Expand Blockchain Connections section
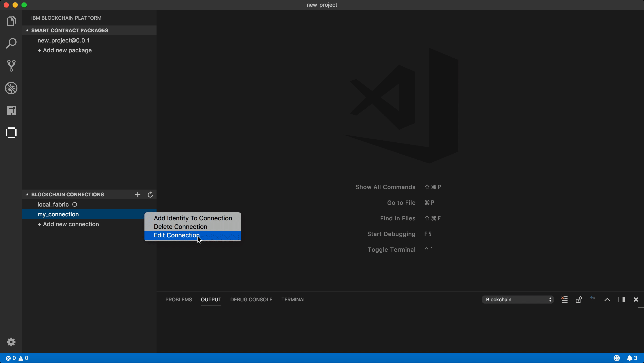Screen dimensions: 644x363 28,194
